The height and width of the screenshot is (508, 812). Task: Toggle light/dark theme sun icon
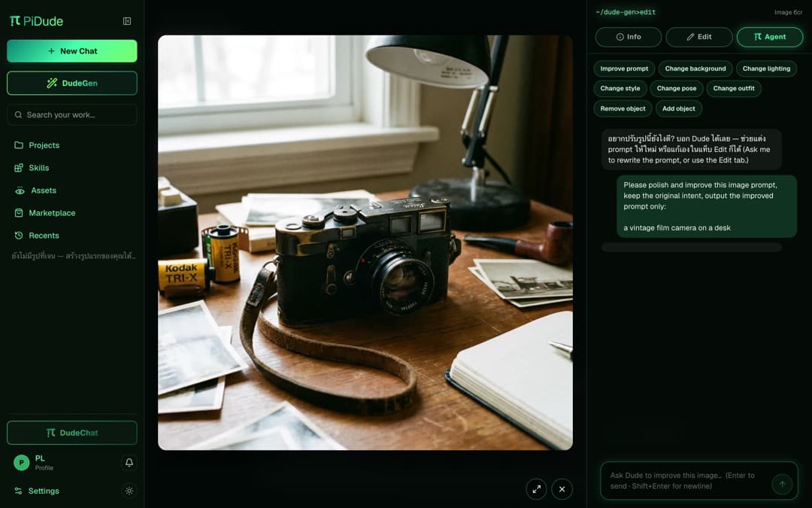pyautogui.click(x=129, y=491)
